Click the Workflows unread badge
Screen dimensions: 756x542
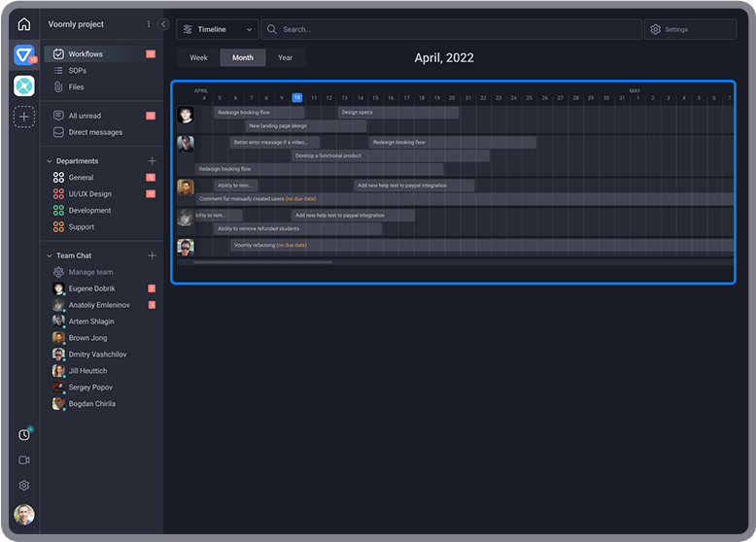pyautogui.click(x=151, y=54)
